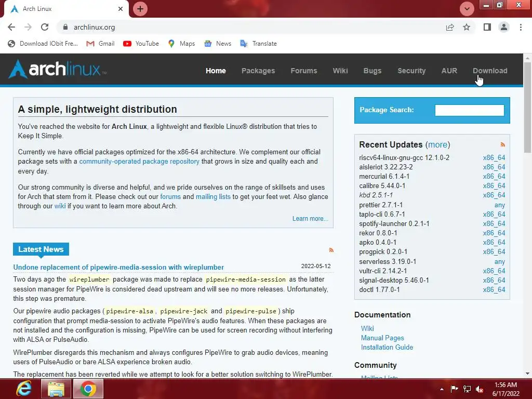Open the Chrome profile avatar

pyautogui.click(x=504, y=27)
